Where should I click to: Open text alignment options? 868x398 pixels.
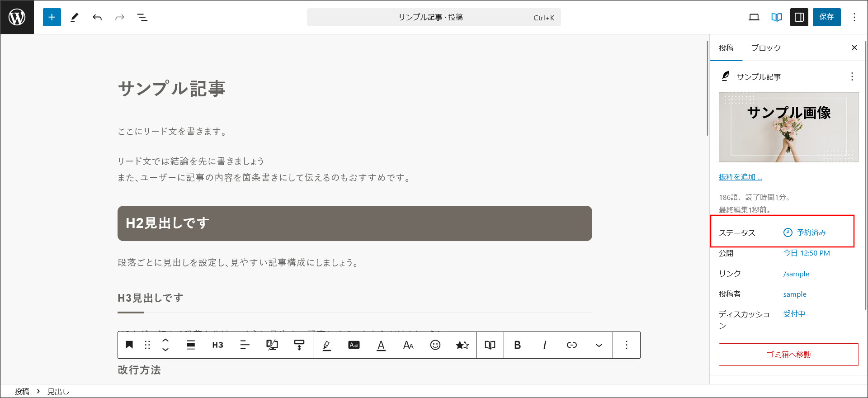click(x=245, y=345)
